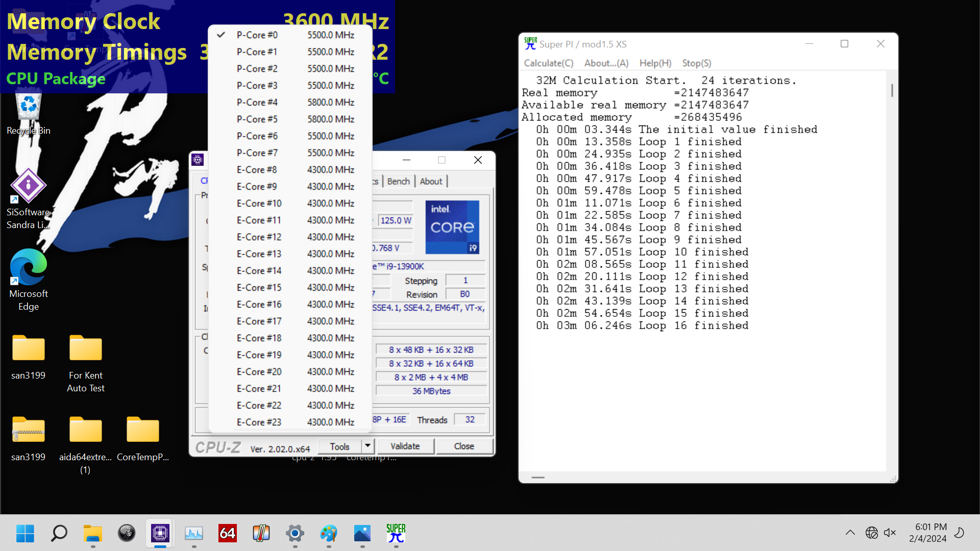Select checked P-Core #0 entry
The width and height of the screenshot is (980, 551).
(x=290, y=35)
